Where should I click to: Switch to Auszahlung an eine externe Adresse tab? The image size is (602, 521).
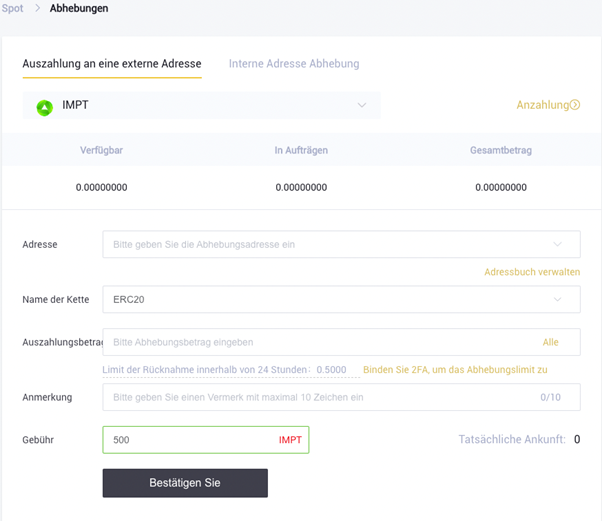point(112,63)
